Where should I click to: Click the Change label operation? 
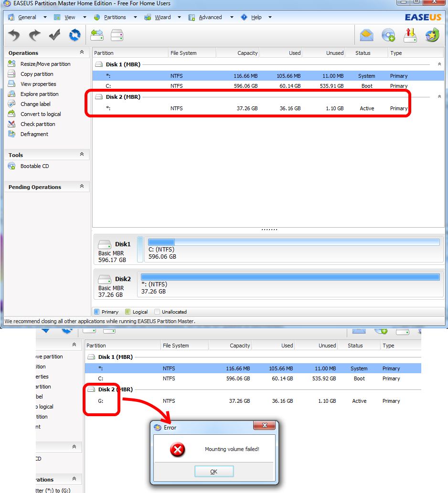pyautogui.click(x=35, y=104)
